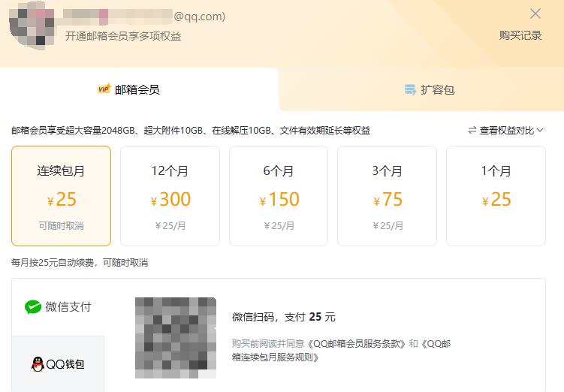Click the payment QR code image
Screen dimensions: 564x392
176,338
